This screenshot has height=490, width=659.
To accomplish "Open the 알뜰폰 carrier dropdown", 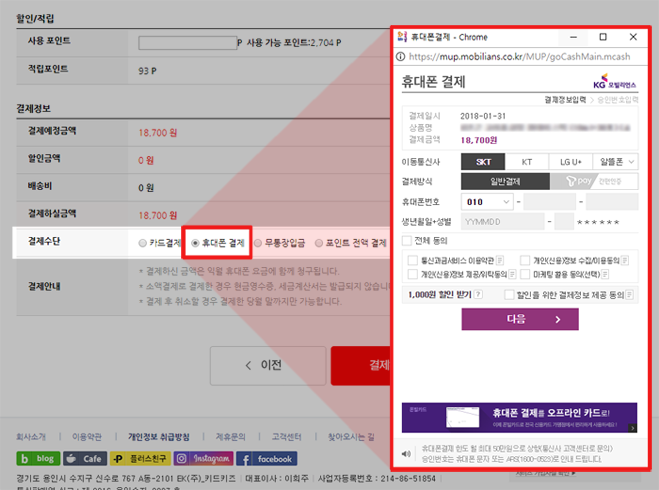I will (616, 162).
